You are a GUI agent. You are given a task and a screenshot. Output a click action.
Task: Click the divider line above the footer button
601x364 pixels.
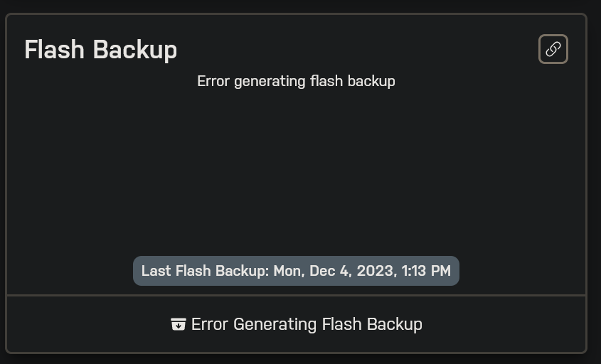point(297,296)
